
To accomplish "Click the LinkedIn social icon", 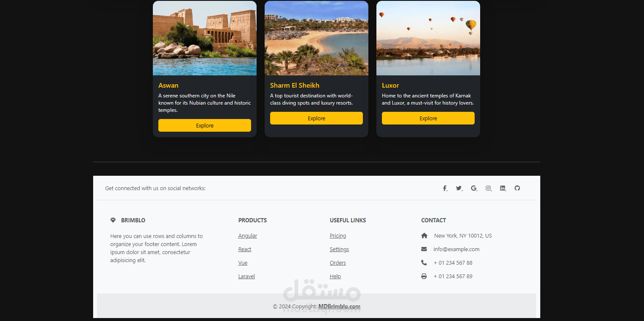I will [503, 188].
